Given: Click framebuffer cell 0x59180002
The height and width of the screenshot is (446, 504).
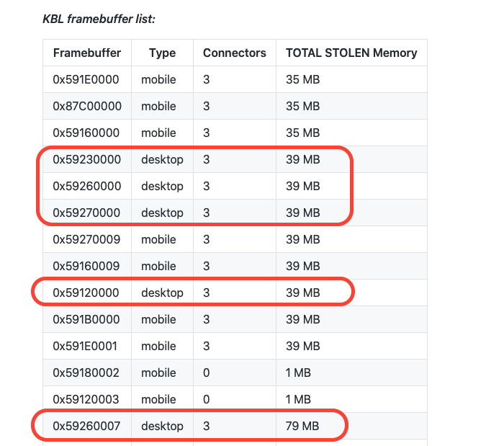Looking at the screenshot, I should click(x=86, y=373).
